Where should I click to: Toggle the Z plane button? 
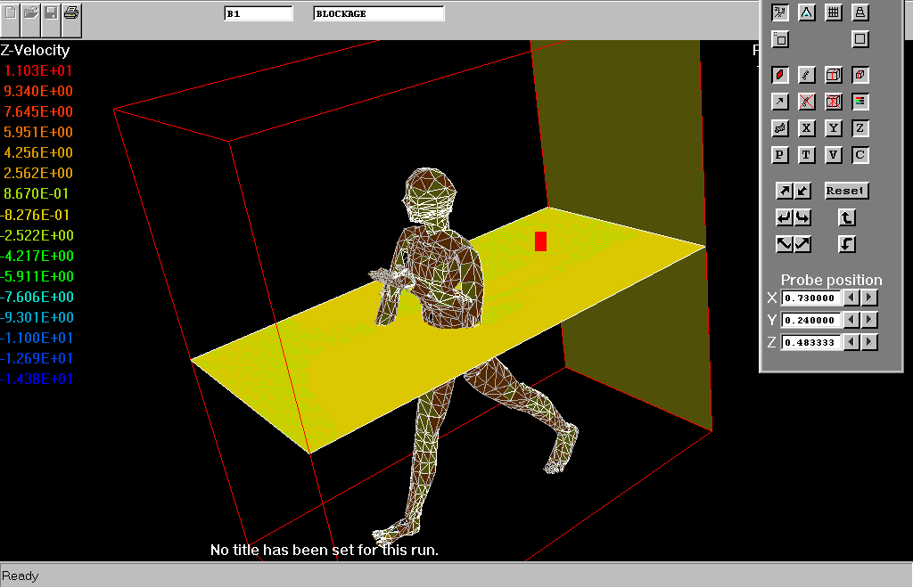[x=860, y=128]
